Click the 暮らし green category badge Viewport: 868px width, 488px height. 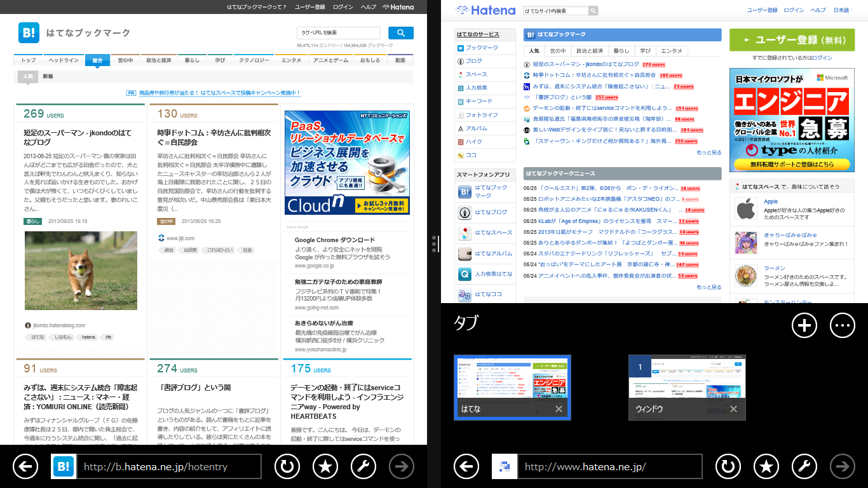33,221
